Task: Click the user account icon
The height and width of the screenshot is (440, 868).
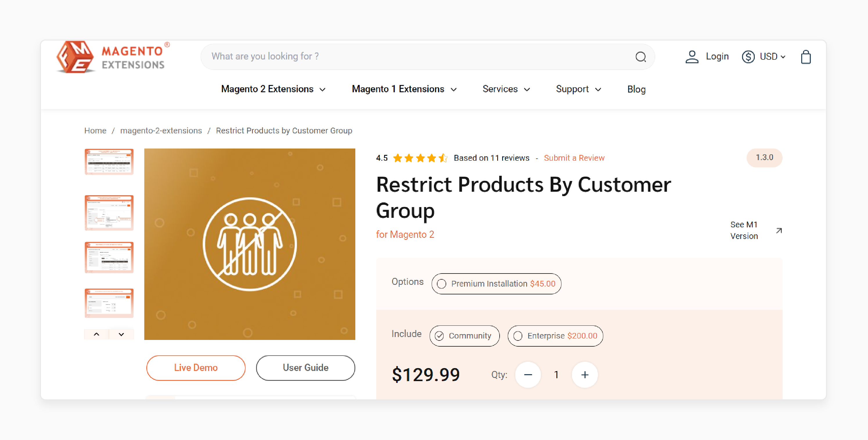Action: [x=692, y=57]
